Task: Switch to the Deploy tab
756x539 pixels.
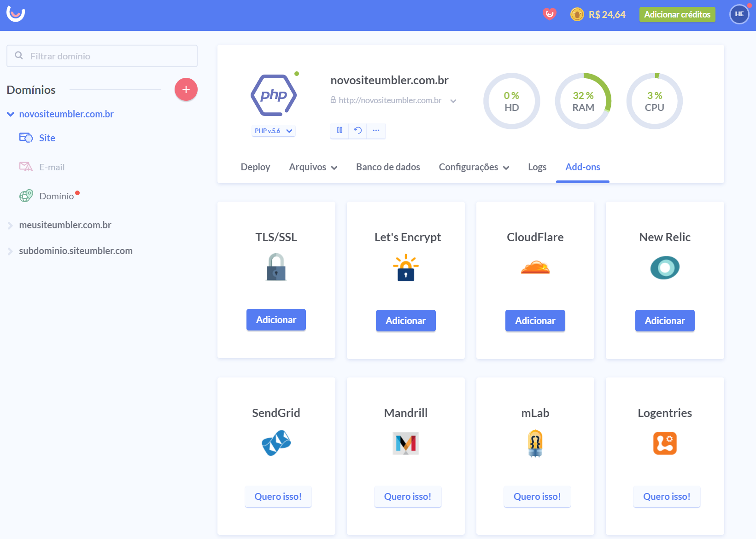Action: pyautogui.click(x=255, y=167)
